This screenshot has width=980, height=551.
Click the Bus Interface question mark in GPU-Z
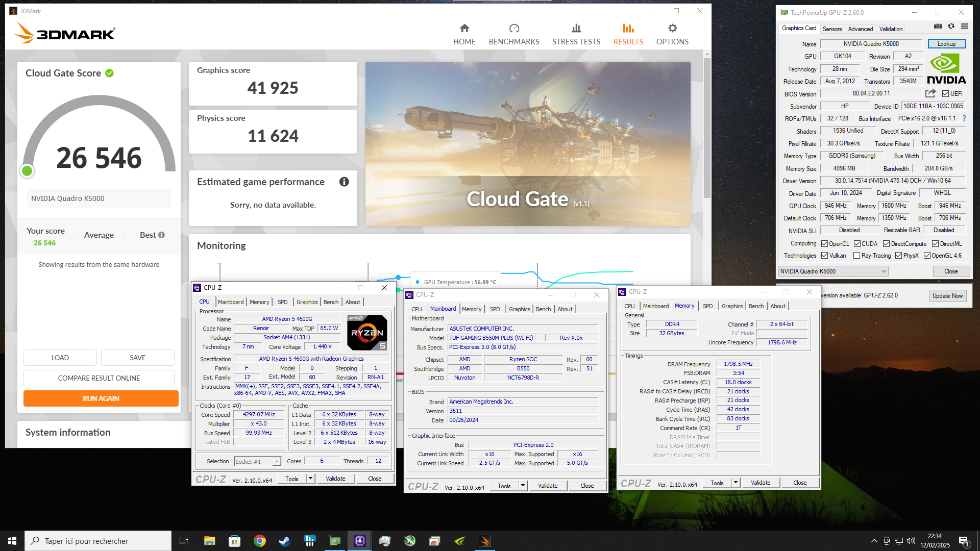(964, 118)
